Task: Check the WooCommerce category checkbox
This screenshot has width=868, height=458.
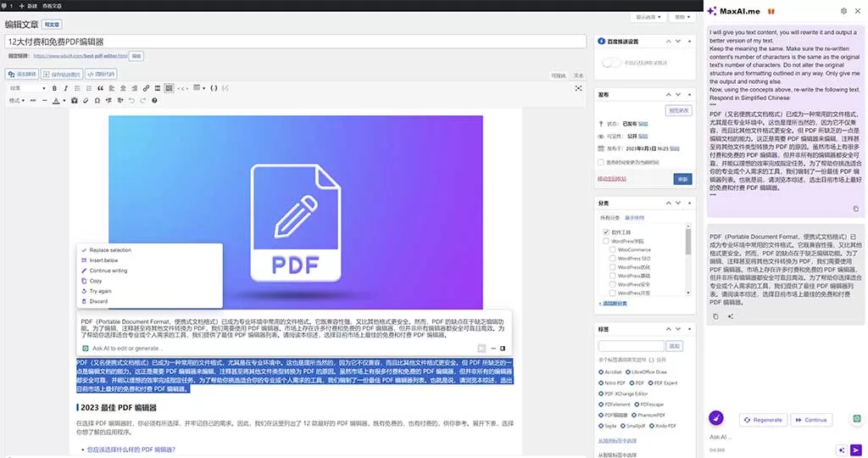Action: click(613, 250)
